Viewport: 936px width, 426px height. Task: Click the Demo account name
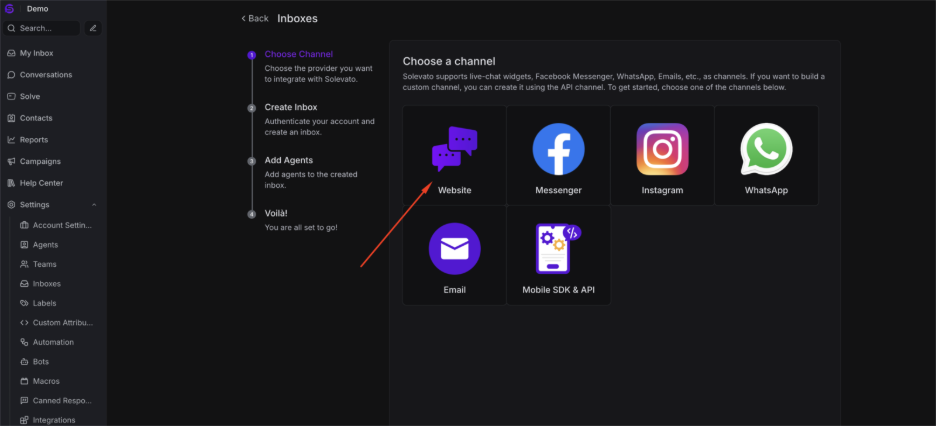(38, 9)
